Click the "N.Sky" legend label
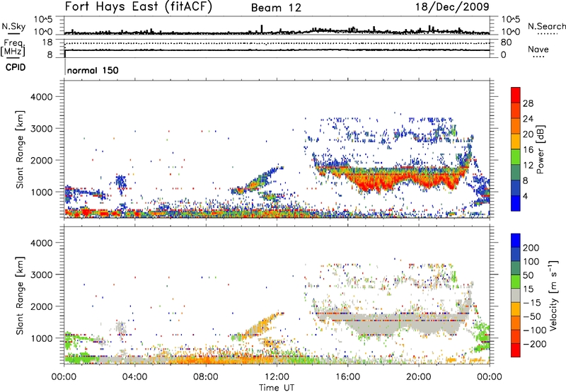The image size is (566, 392). (13, 26)
